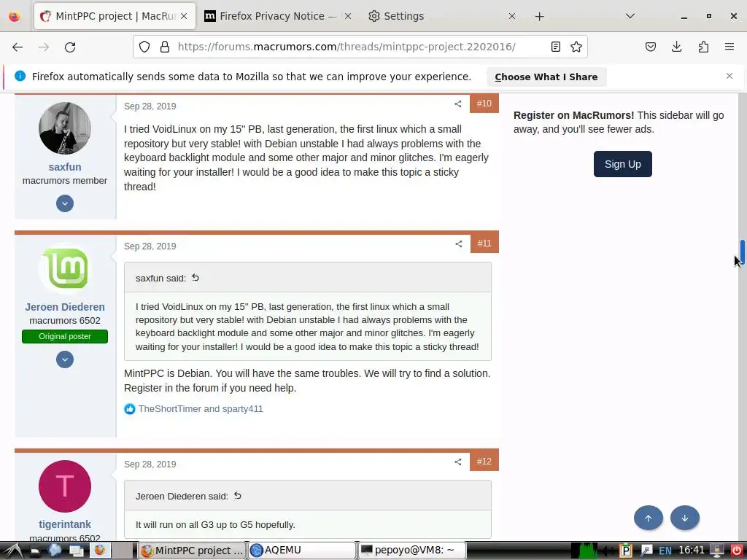Switch to AQEMU window in taskbar
Screen dimensions: 747x560
(302, 550)
